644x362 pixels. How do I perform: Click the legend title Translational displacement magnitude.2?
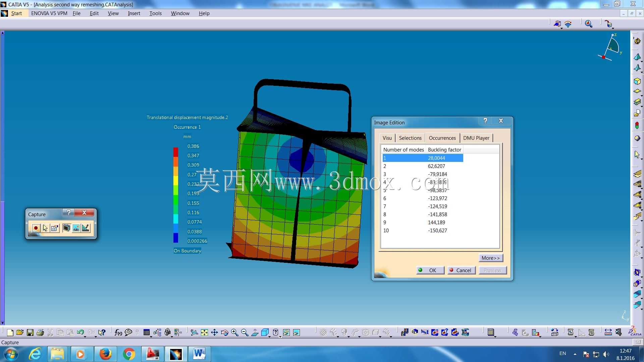(x=187, y=117)
